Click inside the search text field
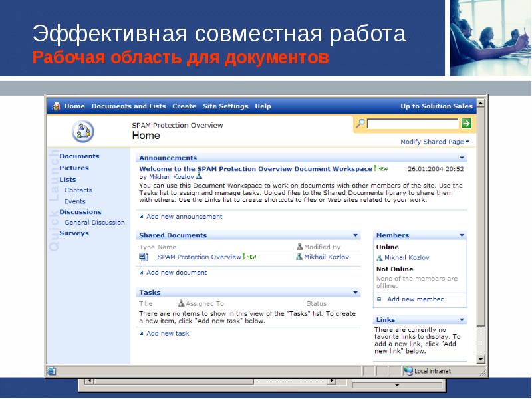The width and height of the screenshot is (532, 399). (x=412, y=123)
